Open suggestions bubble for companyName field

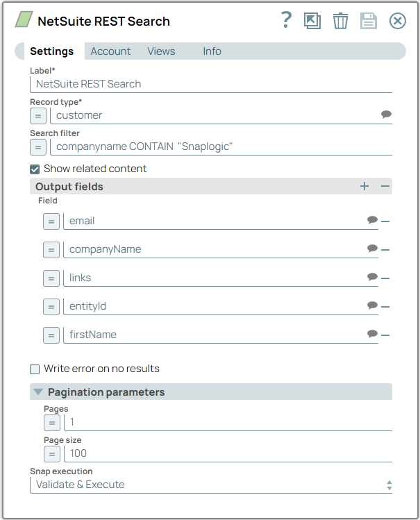point(372,249)
